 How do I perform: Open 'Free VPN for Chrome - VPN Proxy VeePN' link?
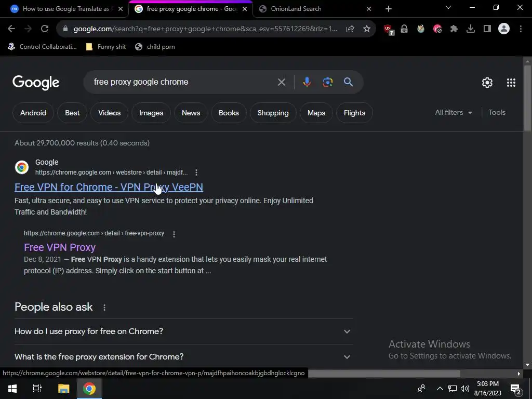109,187
